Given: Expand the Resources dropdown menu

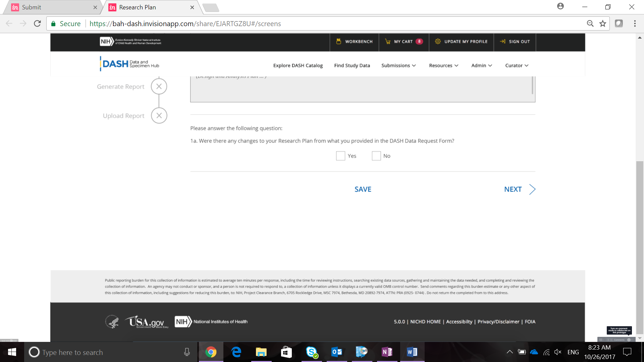Looking at the screenshot, I should (443, 65).
